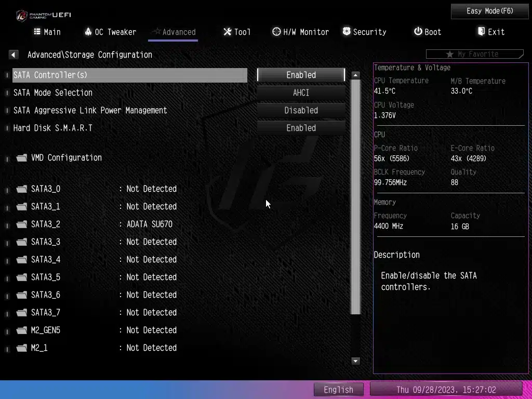
Task: Switch to the H/W Monitor tab
Action: point(300,32)
